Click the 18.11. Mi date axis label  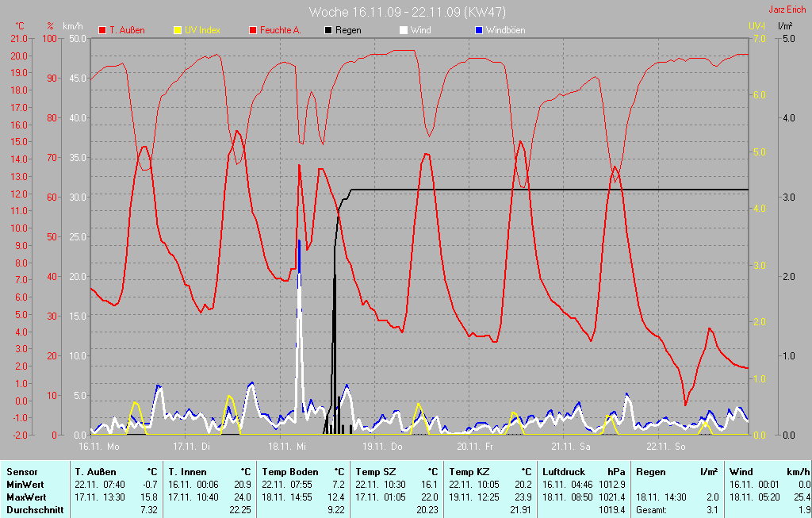point(286,446)
